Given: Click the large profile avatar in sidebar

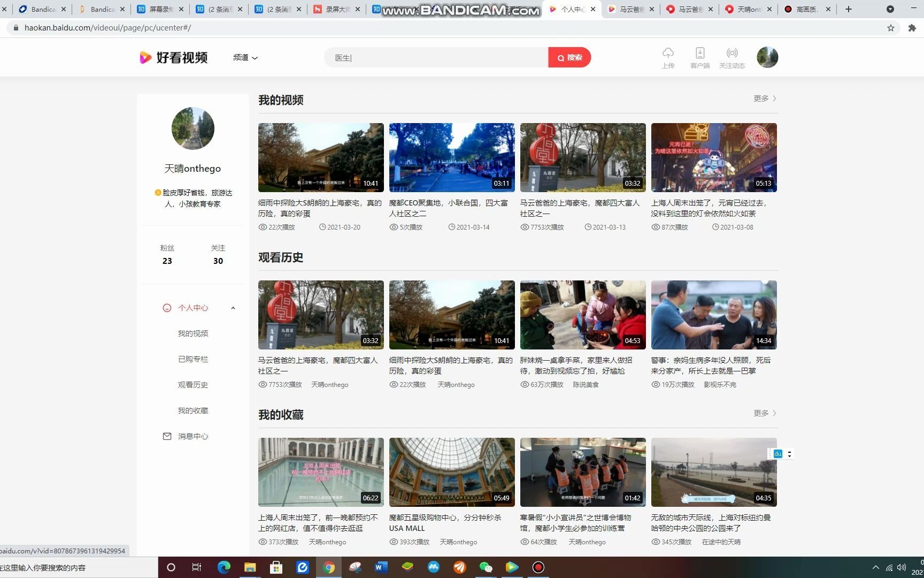Looking at the screenshot, I should point(193,128).
